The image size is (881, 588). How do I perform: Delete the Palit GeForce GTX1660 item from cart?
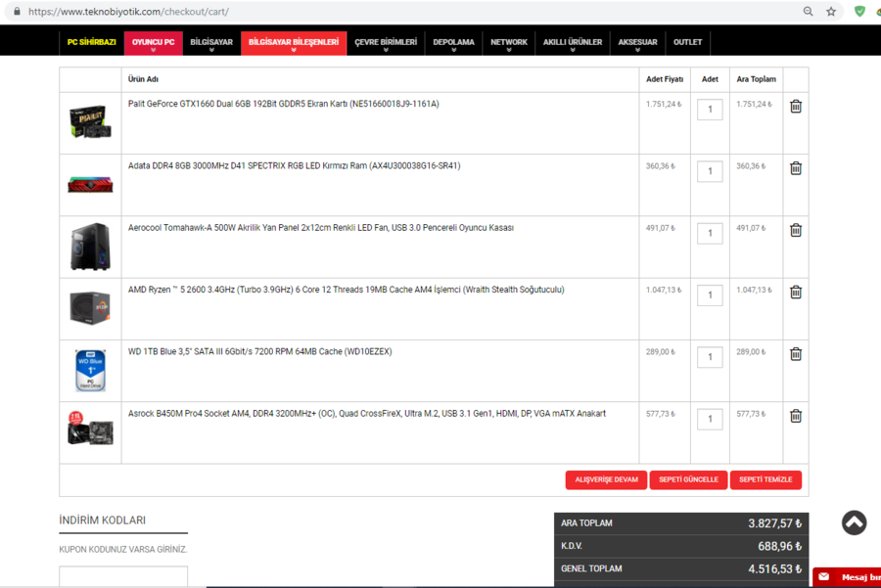pyautogui.click(x=796, y=106)
